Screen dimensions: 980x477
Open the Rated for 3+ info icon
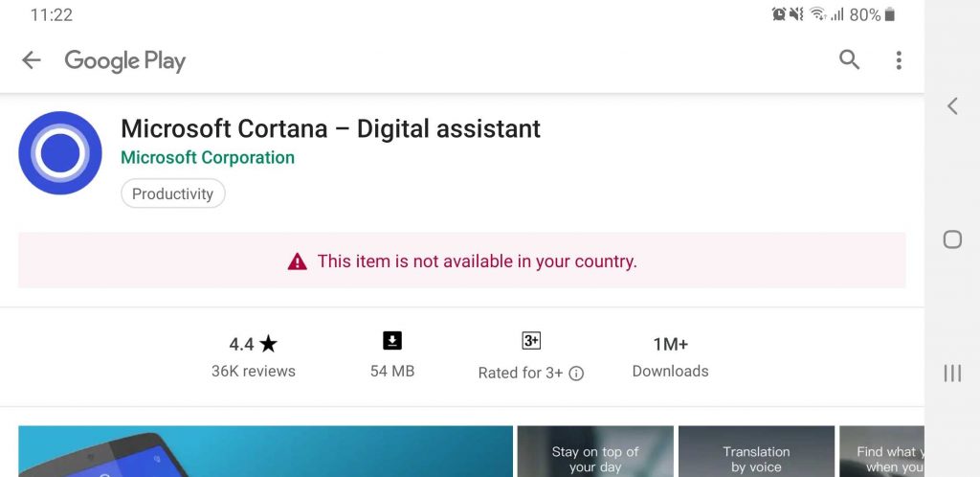pyautogui.click(x=576, y=374)
